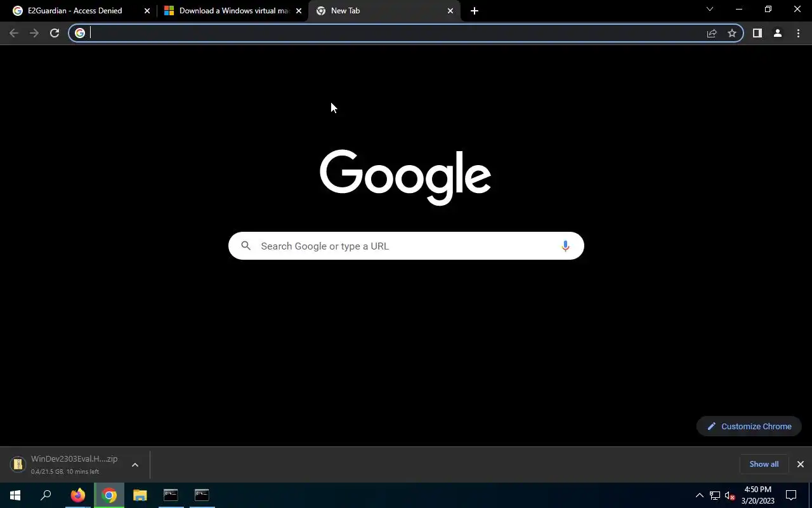Show hidden system tray icons
The height and width of the screenshot is (508, 812).
tap(699, 495)
